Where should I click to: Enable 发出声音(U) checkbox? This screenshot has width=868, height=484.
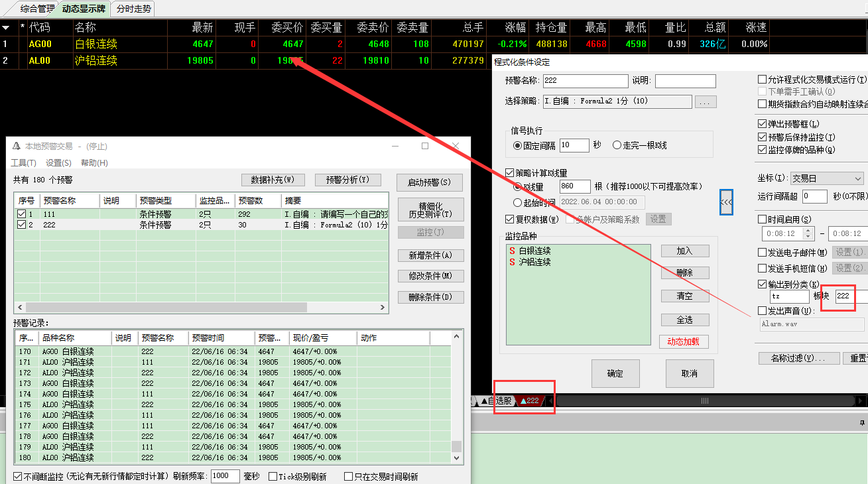(762, 311)
